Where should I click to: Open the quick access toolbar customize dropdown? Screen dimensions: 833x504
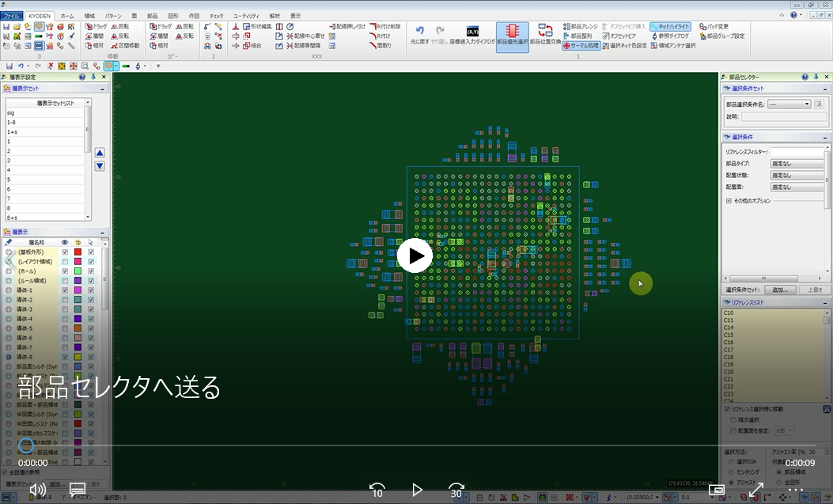(157, 66)
